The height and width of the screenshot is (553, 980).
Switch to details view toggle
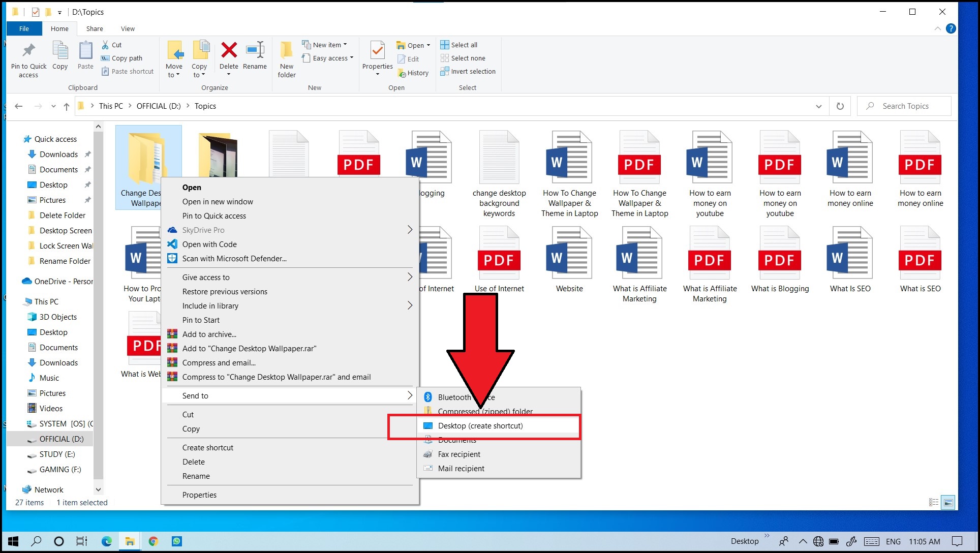click(934, 502)
